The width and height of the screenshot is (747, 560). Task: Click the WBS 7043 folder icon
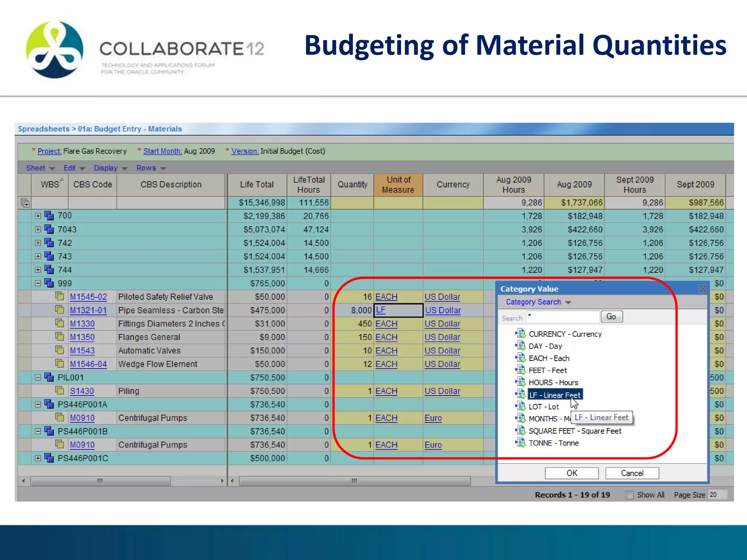point(49,229)
